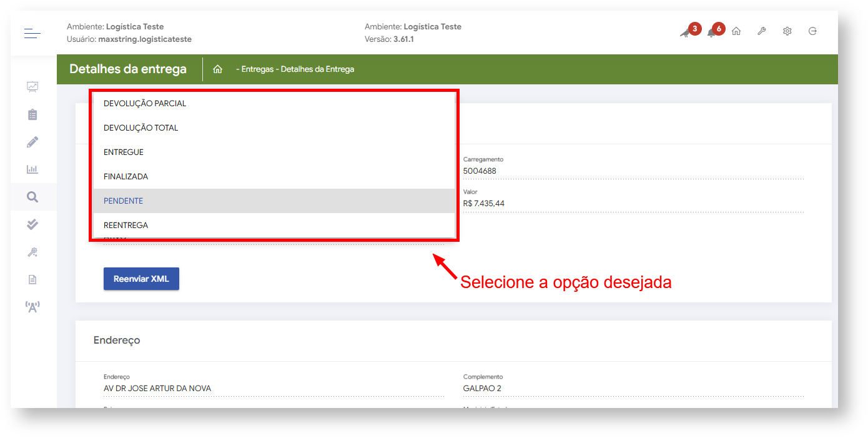The width and height of the screenshot is (868, 438).
Task: Open the wrench tools icon in the header
Action: [762, 31]
